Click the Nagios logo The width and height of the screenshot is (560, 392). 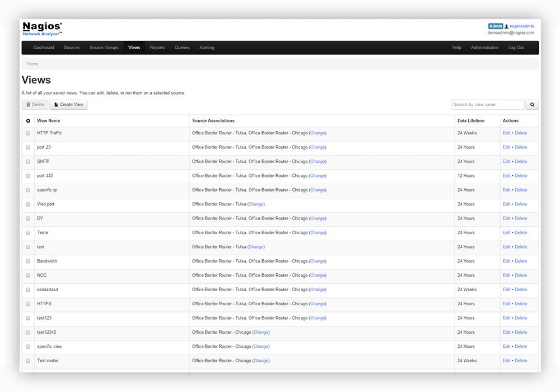(41, 28)
